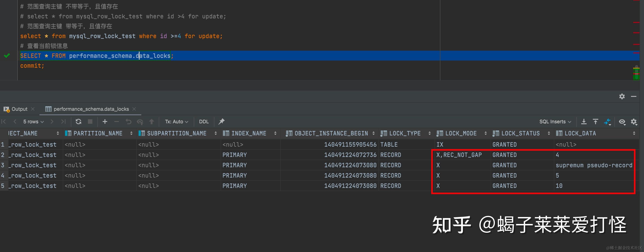Revert changes with the undo arrow icon
The image size is (644, 252).
click(x=128, y=122)
